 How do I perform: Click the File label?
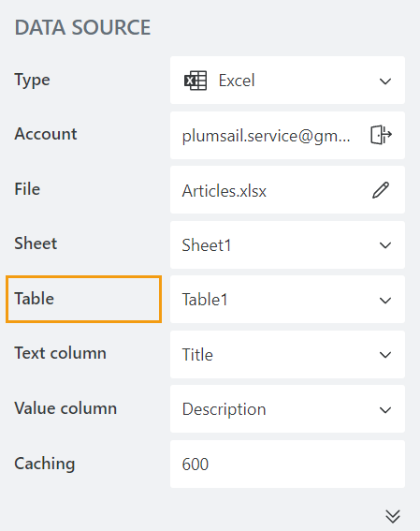(x=27, y=189)
